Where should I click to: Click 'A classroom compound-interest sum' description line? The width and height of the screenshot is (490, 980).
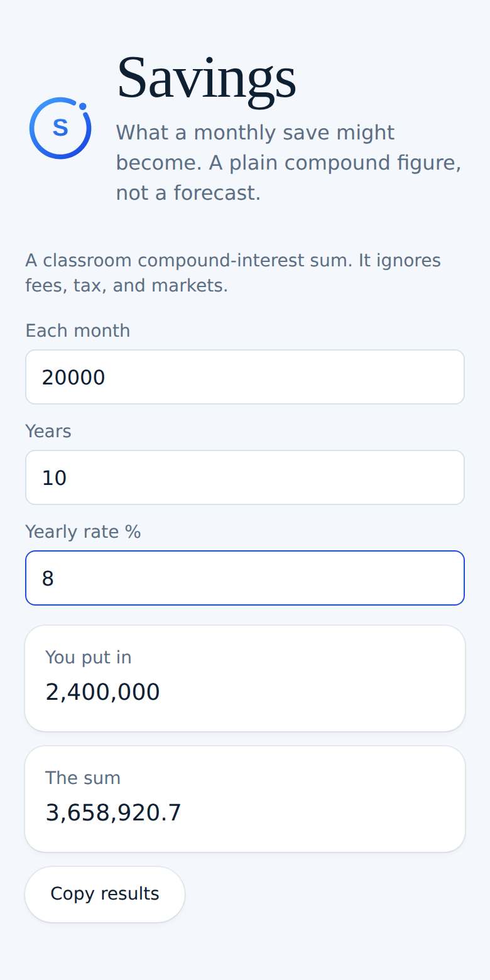point(233,260)
